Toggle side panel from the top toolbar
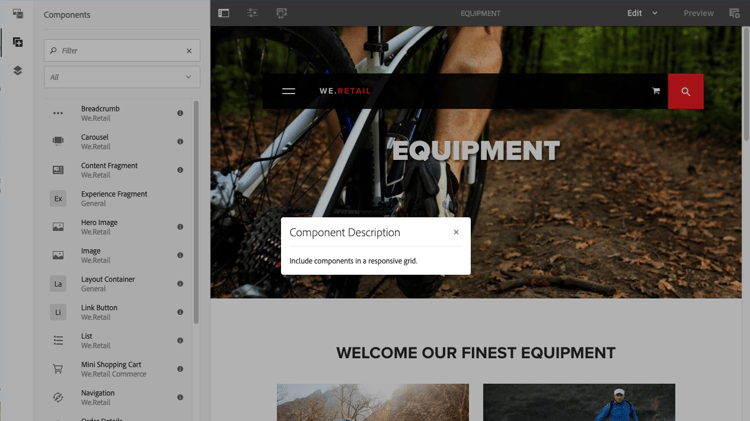The image size is (750, 421). pos(223,13)
